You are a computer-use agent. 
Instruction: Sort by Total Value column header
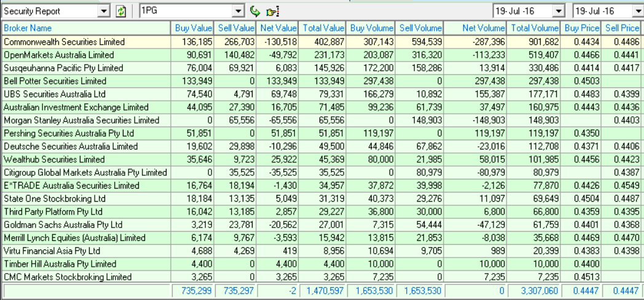click(322, 28)
